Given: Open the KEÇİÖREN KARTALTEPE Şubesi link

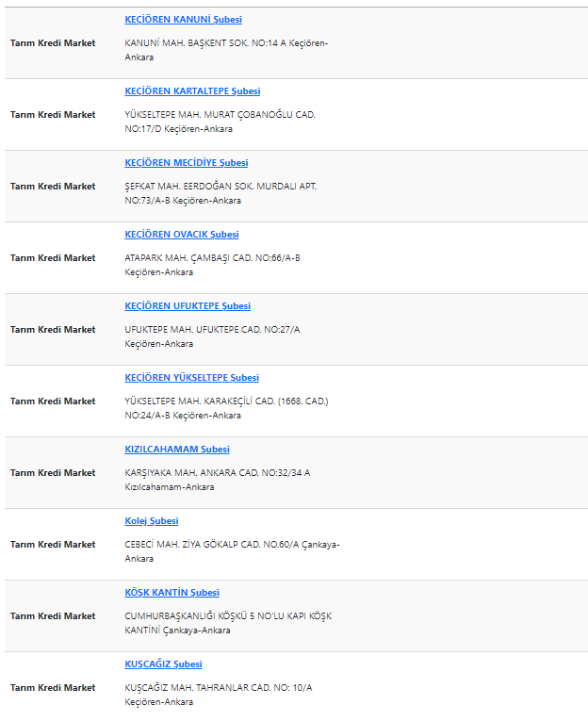Looking at the screenshot, I should click(192, 91).
